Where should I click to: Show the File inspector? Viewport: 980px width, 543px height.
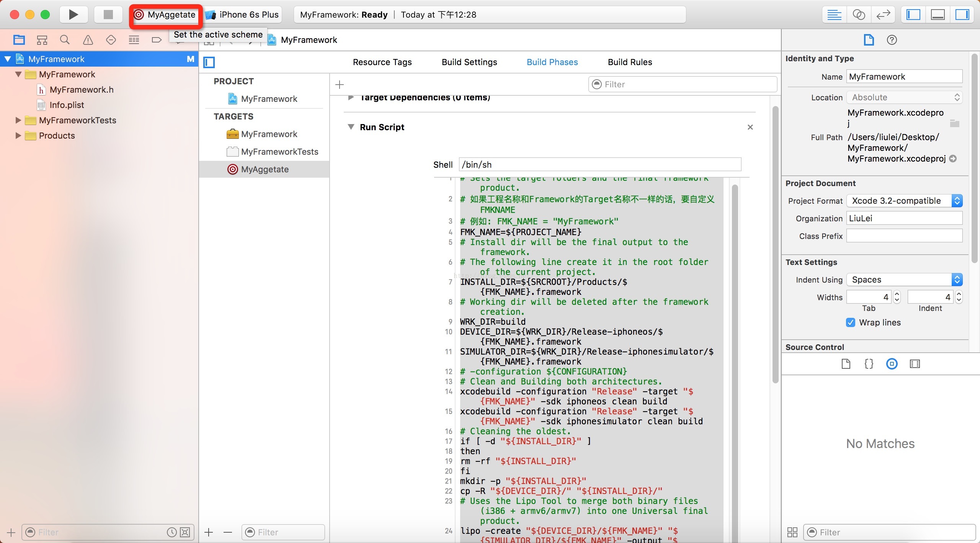(869, 40)
